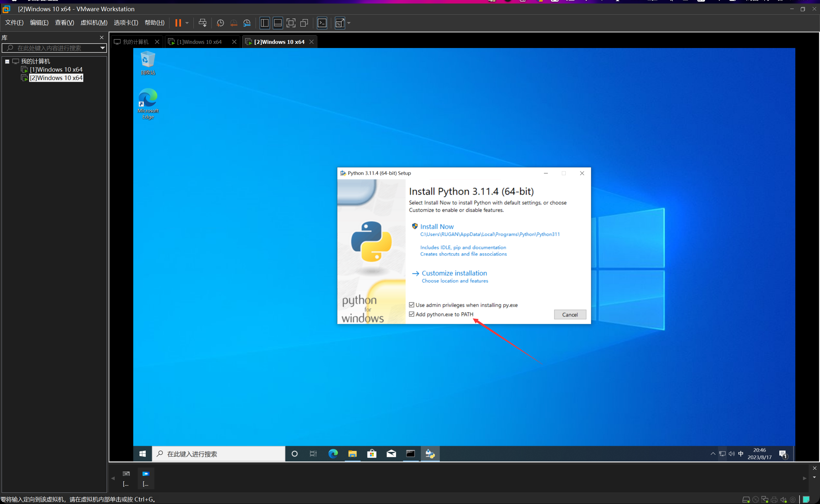This screenshot has width=820, height=504.
Task: Open the library search dropdown arrow
Action: click(103, 48)
